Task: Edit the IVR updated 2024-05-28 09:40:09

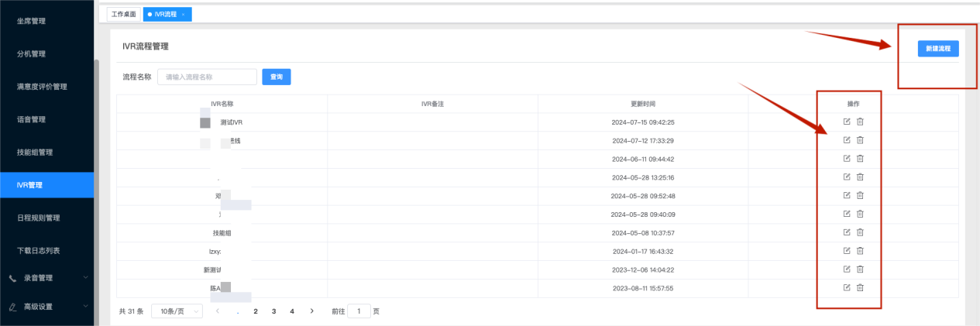Action: click(x=847, y=214)
